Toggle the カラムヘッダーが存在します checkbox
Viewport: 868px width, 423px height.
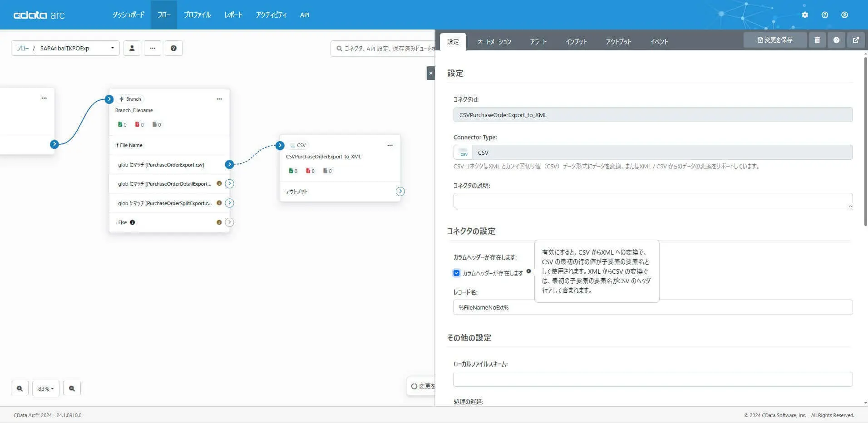[456, 273]
